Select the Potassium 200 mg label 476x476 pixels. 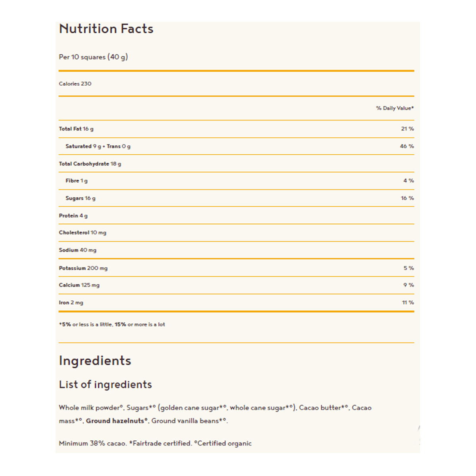[83, 269]
